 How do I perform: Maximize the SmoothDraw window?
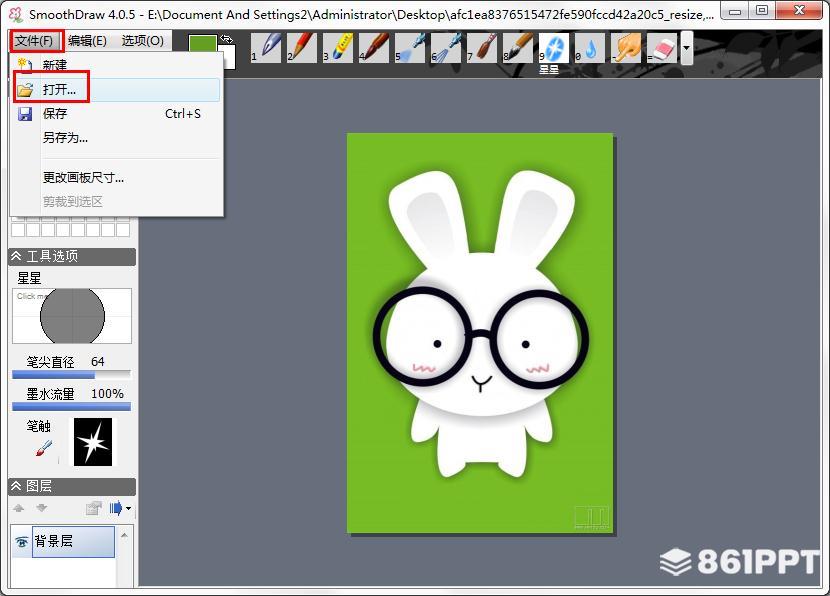coord(762,11)
